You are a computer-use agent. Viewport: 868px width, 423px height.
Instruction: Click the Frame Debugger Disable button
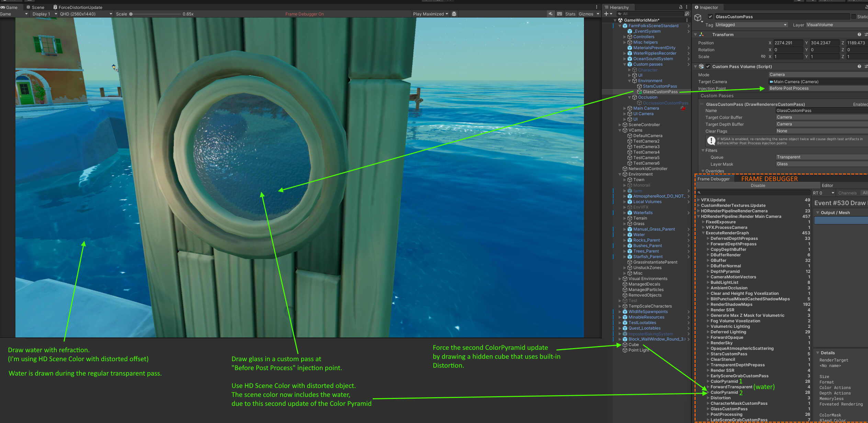pyautogui.click(x=757, y=186)
